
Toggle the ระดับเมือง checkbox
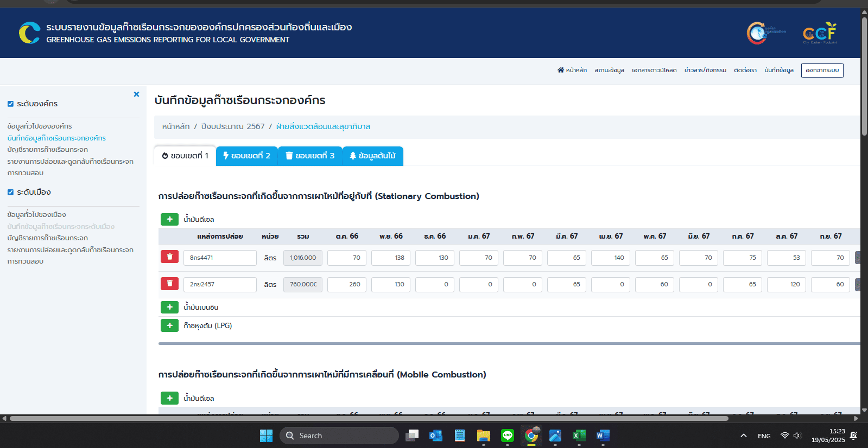point(10,192)
